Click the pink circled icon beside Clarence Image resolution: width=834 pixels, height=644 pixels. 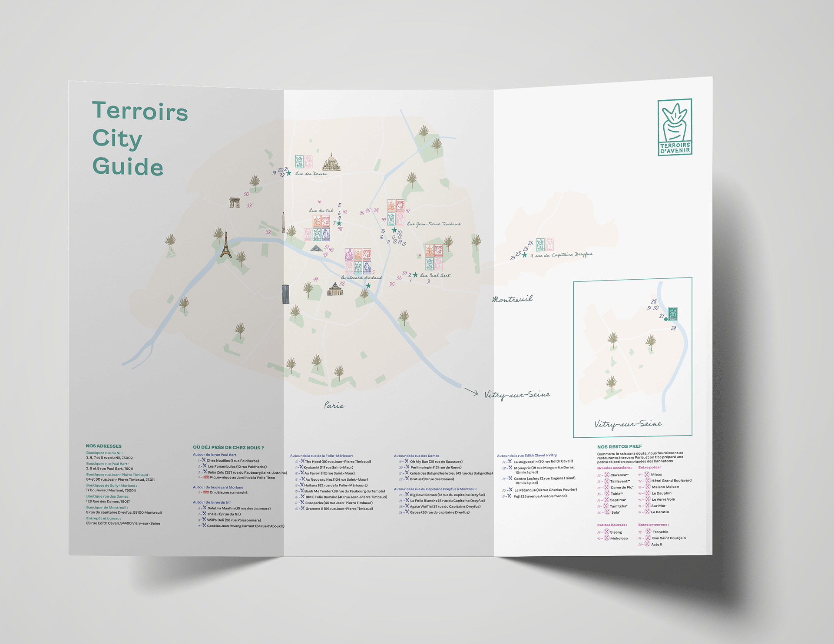(x=607, y=475)
